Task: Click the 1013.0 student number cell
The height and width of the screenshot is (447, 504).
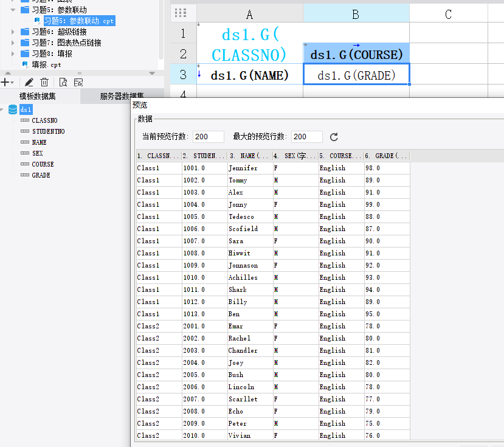Action: pos(204,314)
